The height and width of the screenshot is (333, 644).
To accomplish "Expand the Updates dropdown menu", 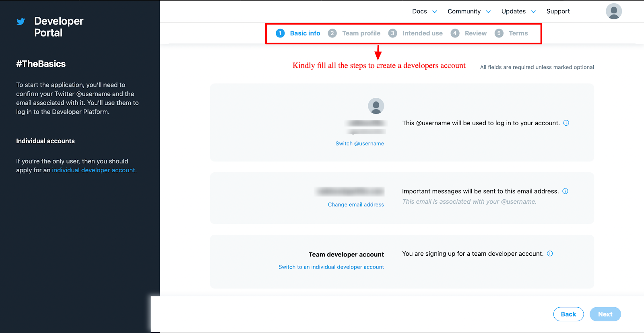I will point(518,11).
